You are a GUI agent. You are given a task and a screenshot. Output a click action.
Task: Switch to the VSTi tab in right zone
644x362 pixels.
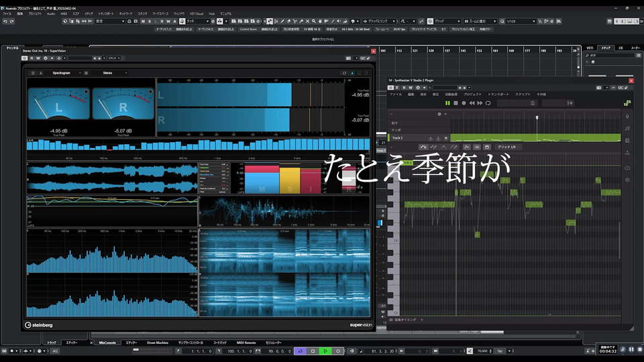(590, 48)
